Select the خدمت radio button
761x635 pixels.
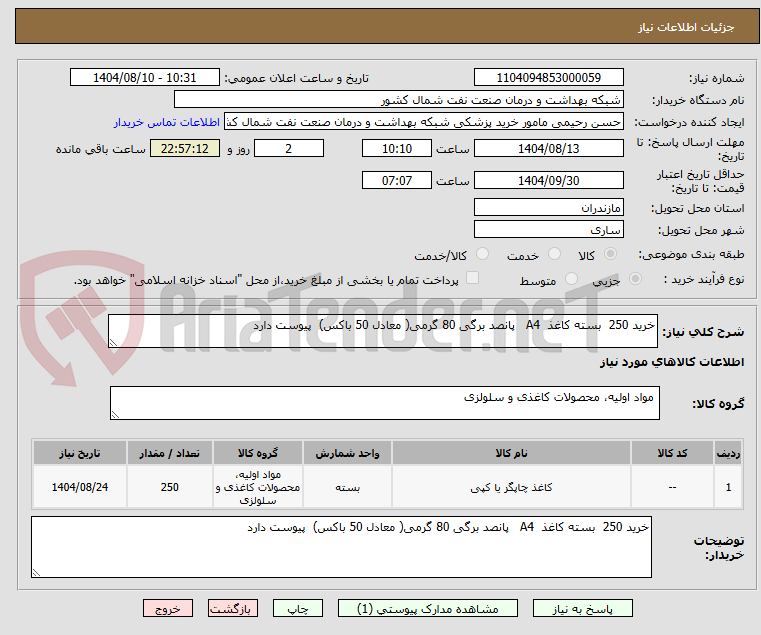554,254
